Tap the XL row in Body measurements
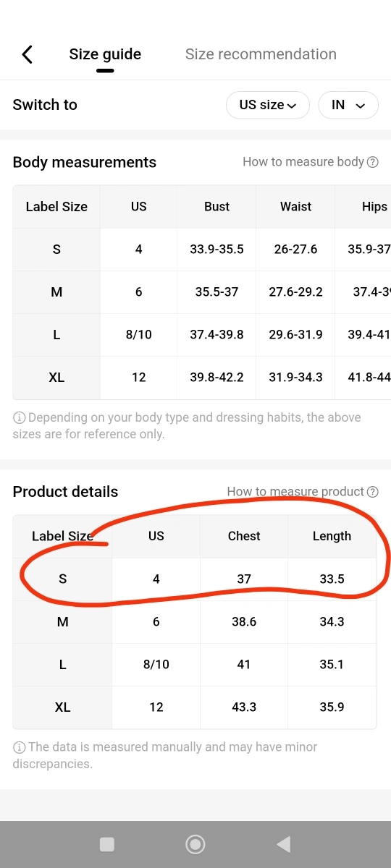 [202, 378]
